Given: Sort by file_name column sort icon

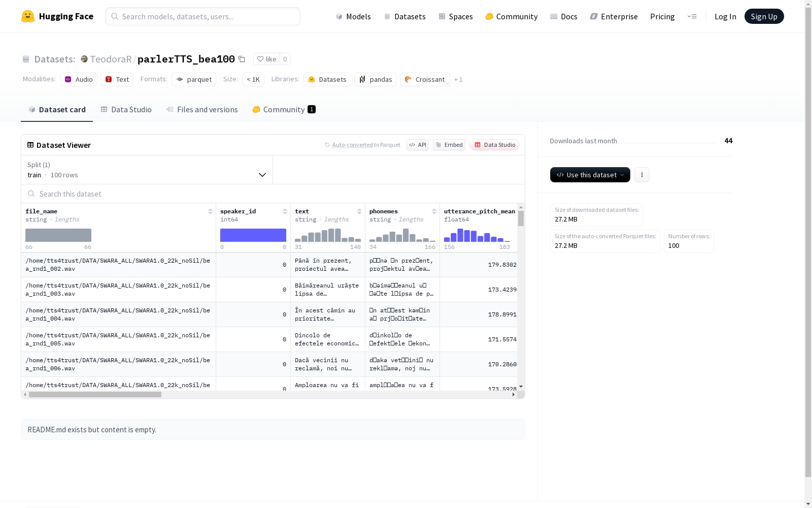Looking at the screenshot, I should [x=210, y=211].
